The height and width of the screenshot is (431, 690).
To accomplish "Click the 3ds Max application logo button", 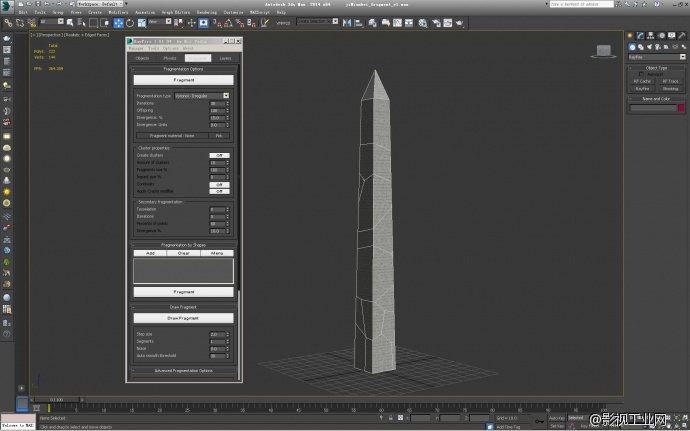I will [x=7, y=5].
